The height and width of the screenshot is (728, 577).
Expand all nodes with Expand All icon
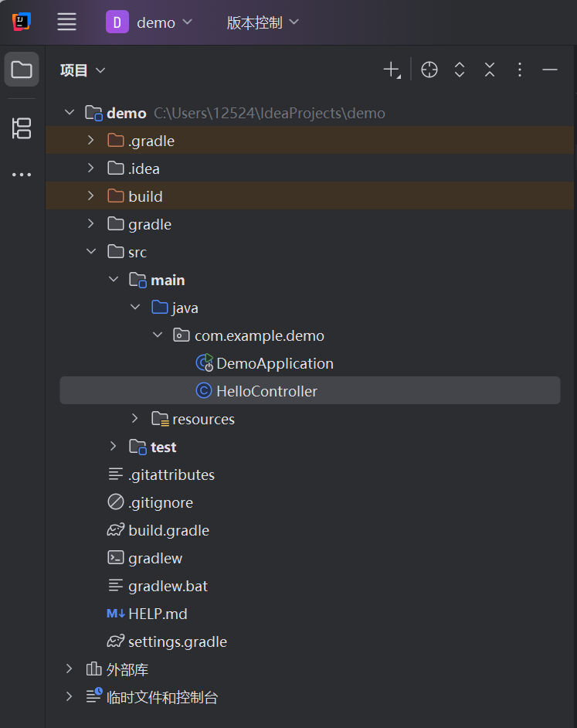pyautogui.click(x=460, y=70)
